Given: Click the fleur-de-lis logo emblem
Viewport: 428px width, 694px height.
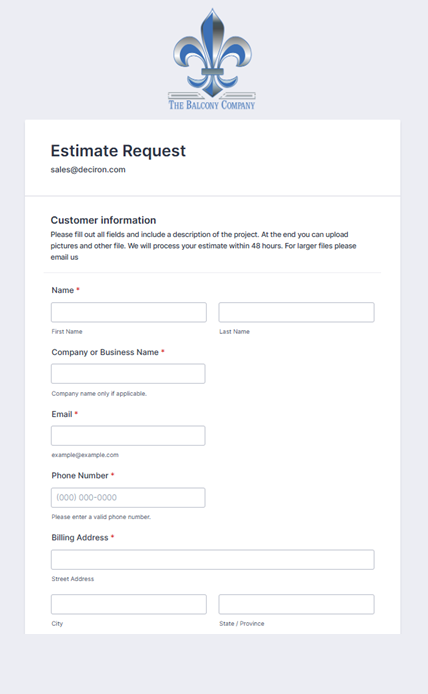Looking at the screenshot, I should tap(212, 53).
